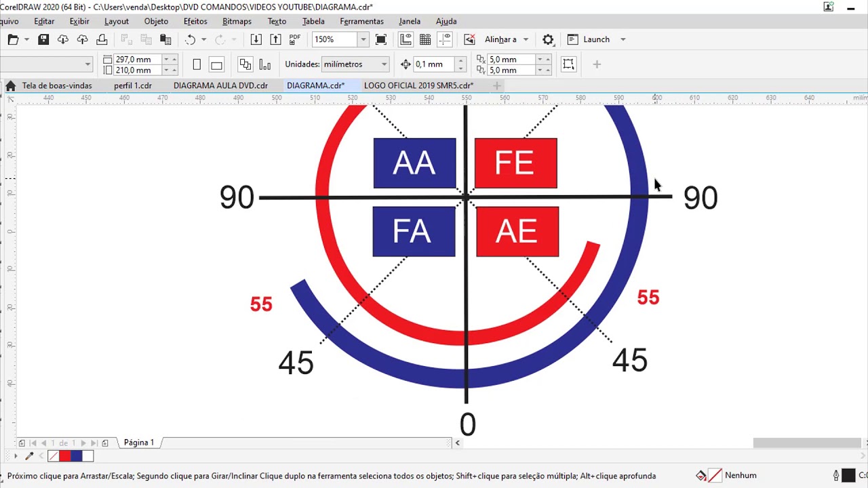
Task: Expand the Launch dropdown arrow
Action: click(x=623, y=39)
